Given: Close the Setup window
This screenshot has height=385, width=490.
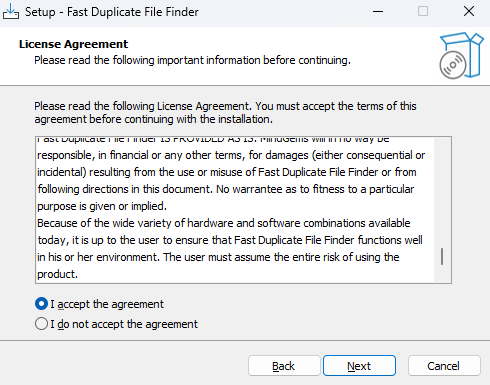Looking at the screenshot, I should 469,12.
